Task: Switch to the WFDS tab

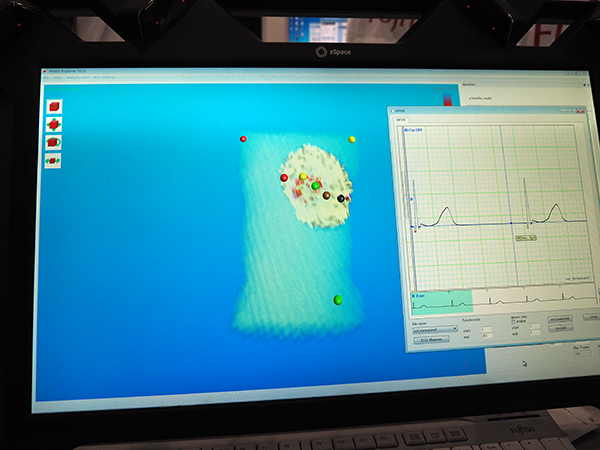Action: coord(402,120)
